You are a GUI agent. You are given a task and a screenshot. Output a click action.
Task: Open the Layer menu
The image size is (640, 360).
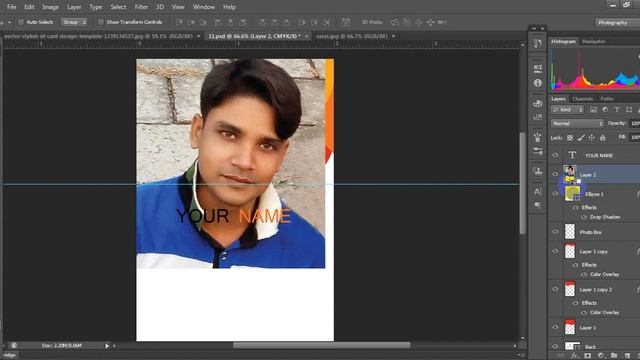74,7
